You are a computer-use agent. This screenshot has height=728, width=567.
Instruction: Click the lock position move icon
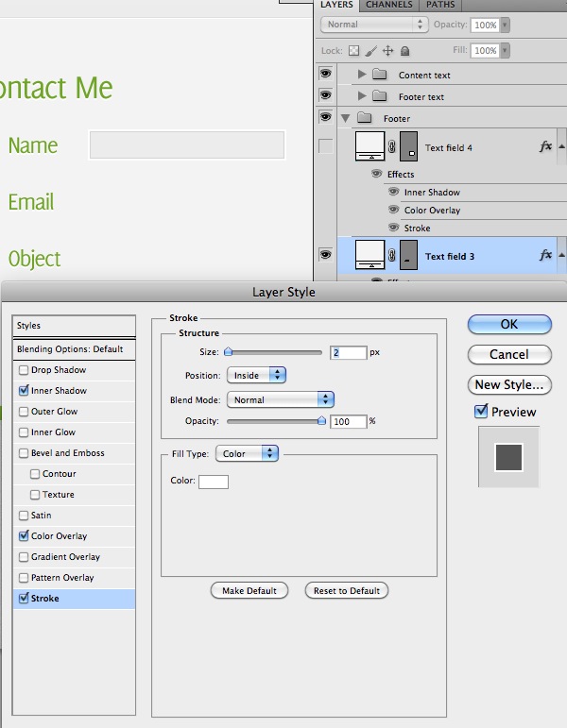coord(387,51)
